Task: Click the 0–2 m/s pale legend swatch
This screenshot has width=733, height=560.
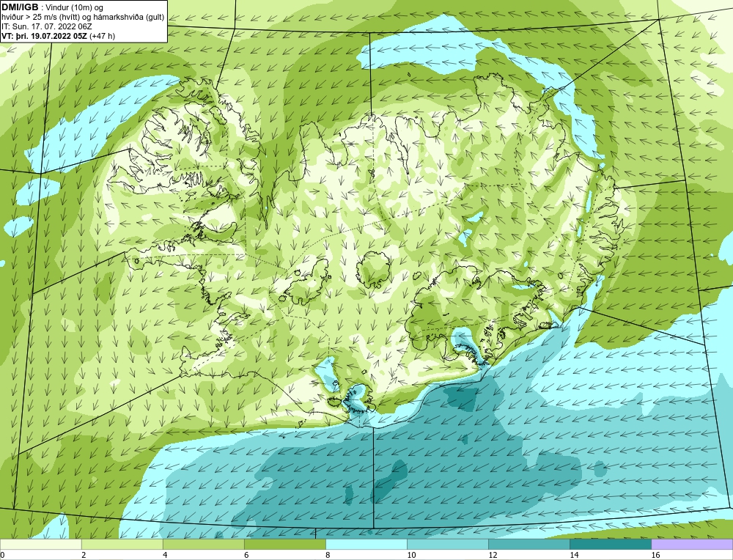Action: pyautogui.click(x=40, y=544)
